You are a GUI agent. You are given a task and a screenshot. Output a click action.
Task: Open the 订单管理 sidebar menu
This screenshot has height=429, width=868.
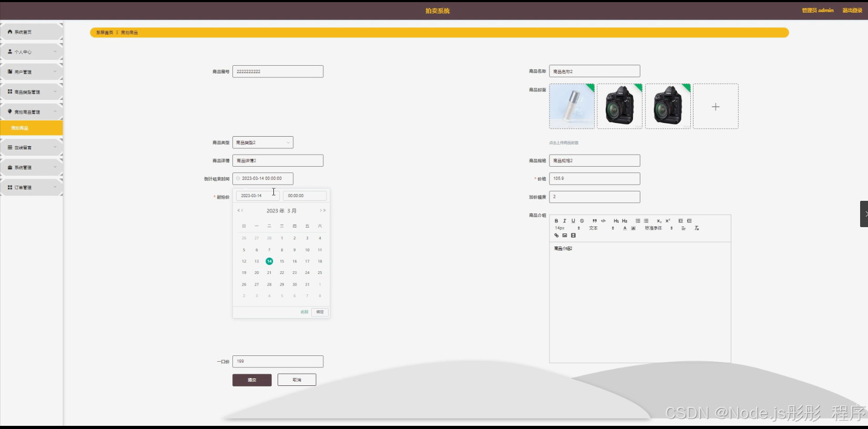[32, 187]
